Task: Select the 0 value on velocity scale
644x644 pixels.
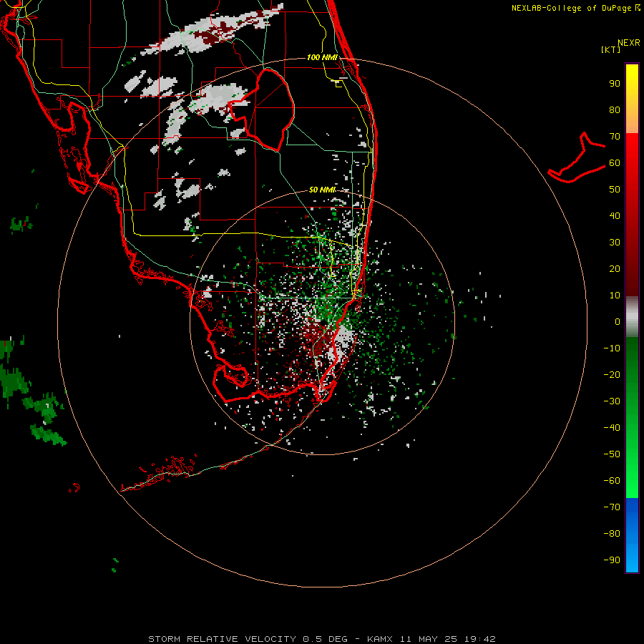Action: click(618, 321)
